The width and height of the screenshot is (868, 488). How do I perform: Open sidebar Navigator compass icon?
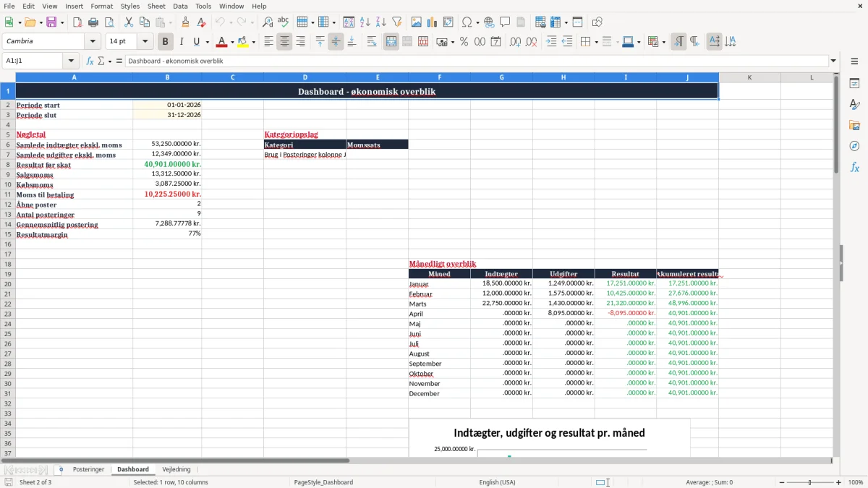coord(854,146)
